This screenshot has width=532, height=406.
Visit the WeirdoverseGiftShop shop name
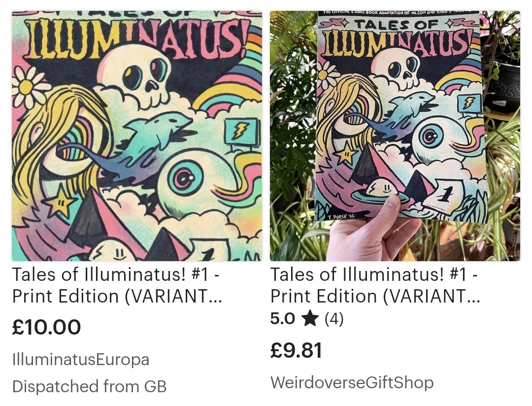click(x=352, y=382)
